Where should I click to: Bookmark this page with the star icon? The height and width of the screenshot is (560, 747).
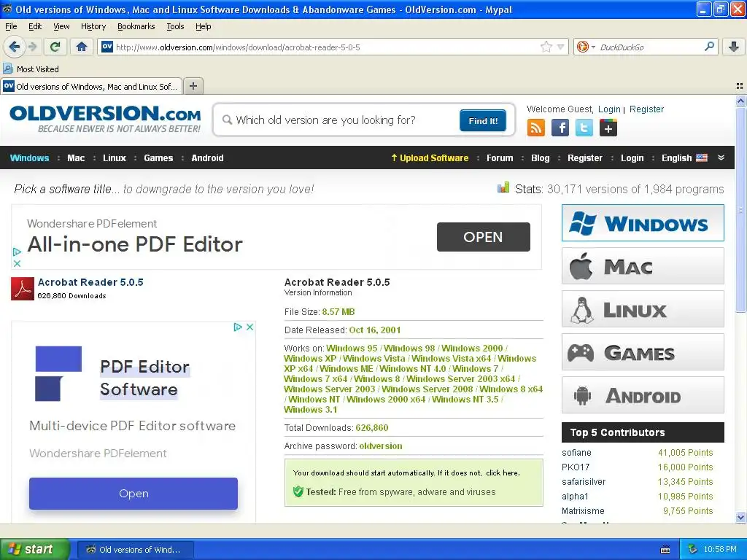click(546, 47)
